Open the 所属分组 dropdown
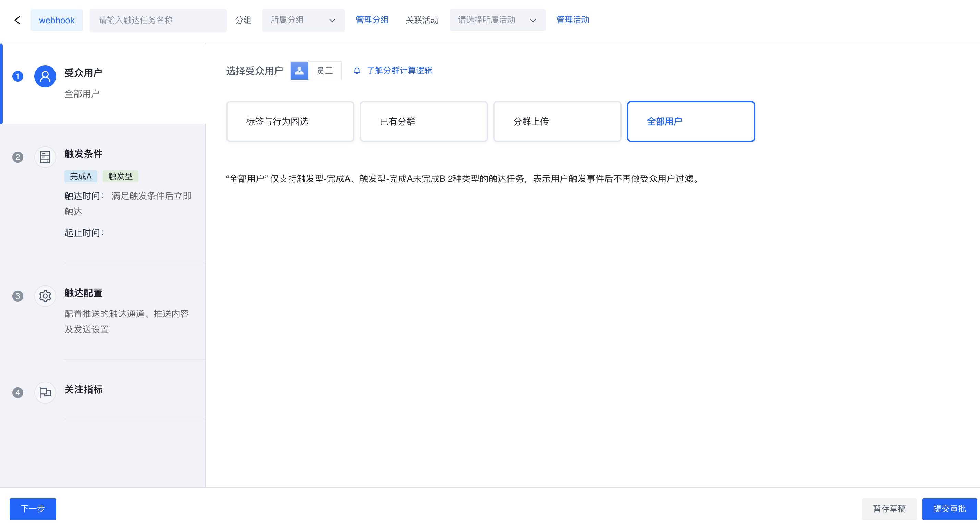 click(303, 20)
